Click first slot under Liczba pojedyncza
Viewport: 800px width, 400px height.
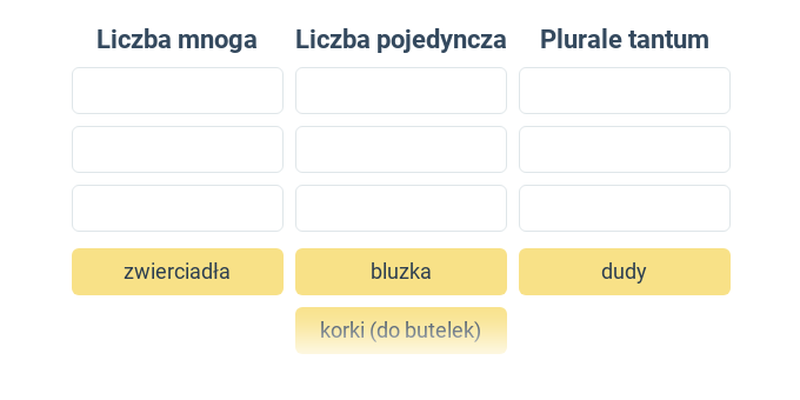click(x=401, y=90)
